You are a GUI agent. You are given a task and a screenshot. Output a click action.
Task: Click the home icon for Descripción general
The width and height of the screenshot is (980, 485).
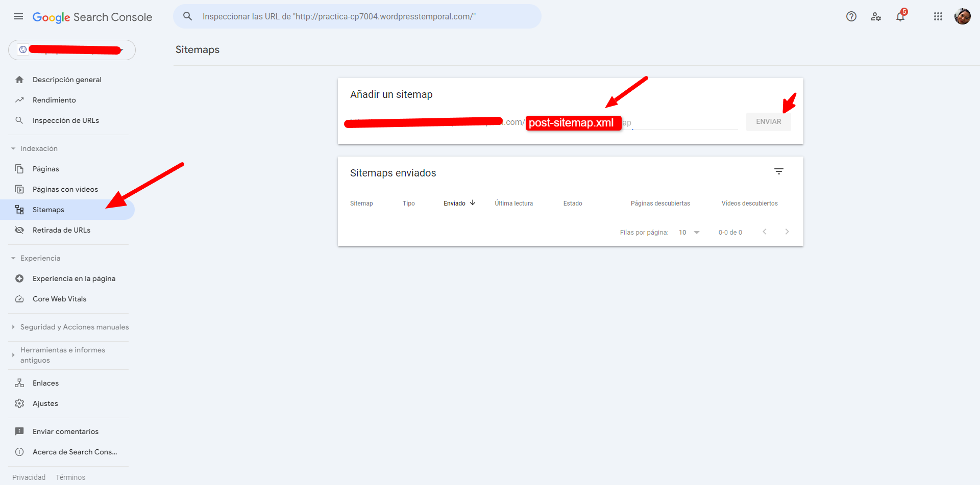click(x=19, y=80)
